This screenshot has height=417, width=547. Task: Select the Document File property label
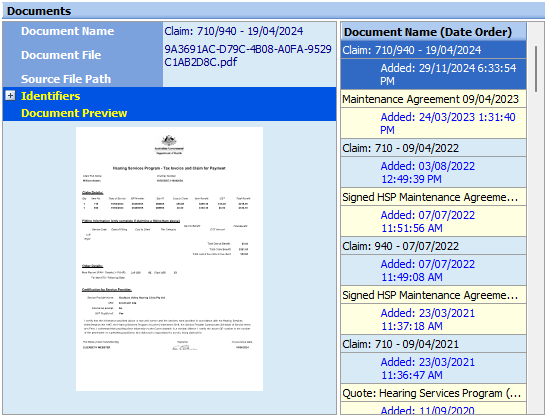[61, 55]
